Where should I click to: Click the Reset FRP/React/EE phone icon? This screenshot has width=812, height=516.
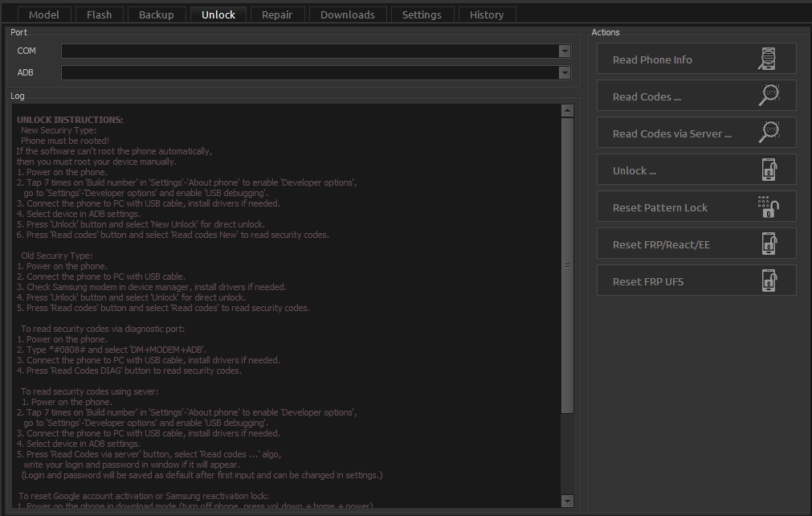pos(769,244)
